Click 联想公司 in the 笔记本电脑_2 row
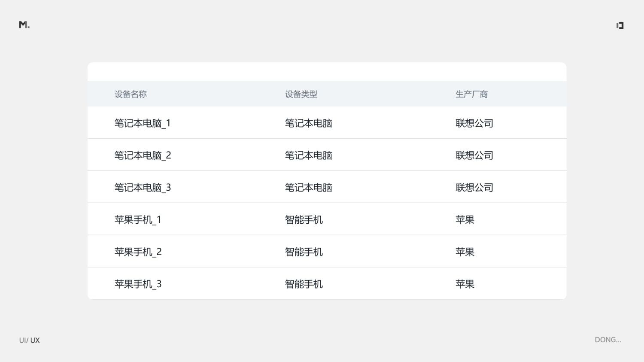The width and height of the screenshot is (644, 362). [474, 155]
